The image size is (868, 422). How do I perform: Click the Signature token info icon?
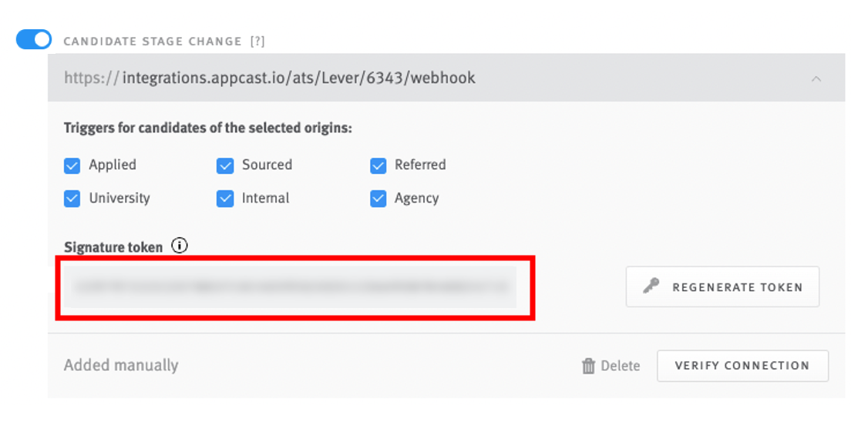pyautogui.click(x=180, y=246)
